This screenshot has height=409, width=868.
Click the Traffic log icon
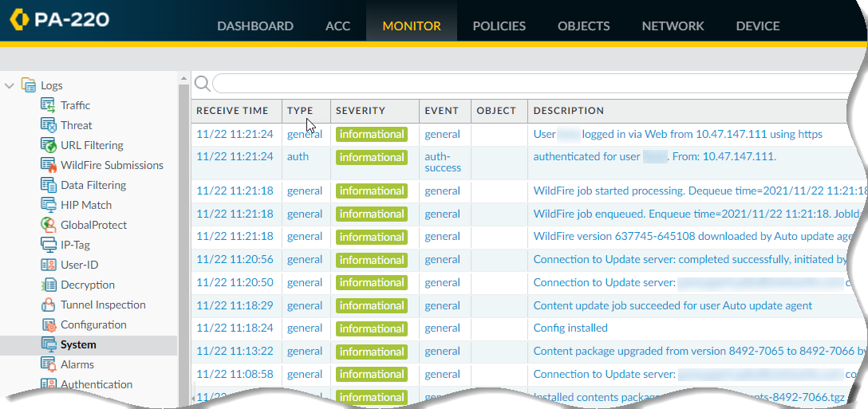48,105
